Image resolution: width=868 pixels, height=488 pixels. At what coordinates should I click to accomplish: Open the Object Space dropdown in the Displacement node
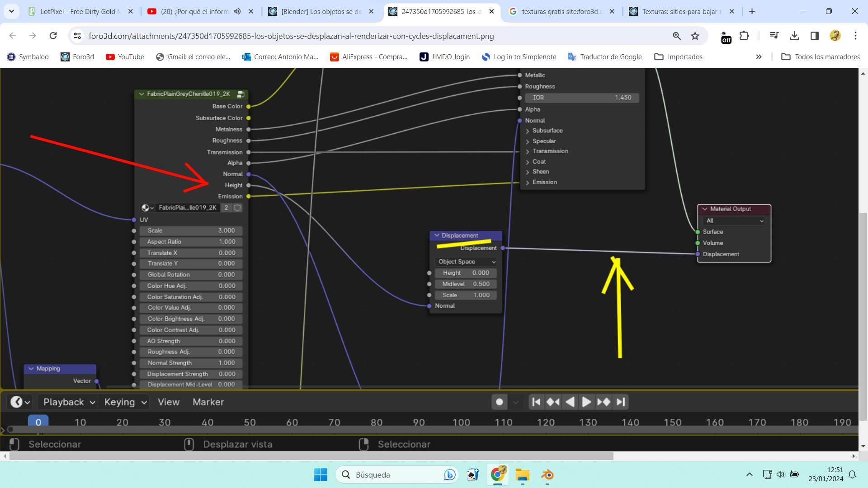467,262
